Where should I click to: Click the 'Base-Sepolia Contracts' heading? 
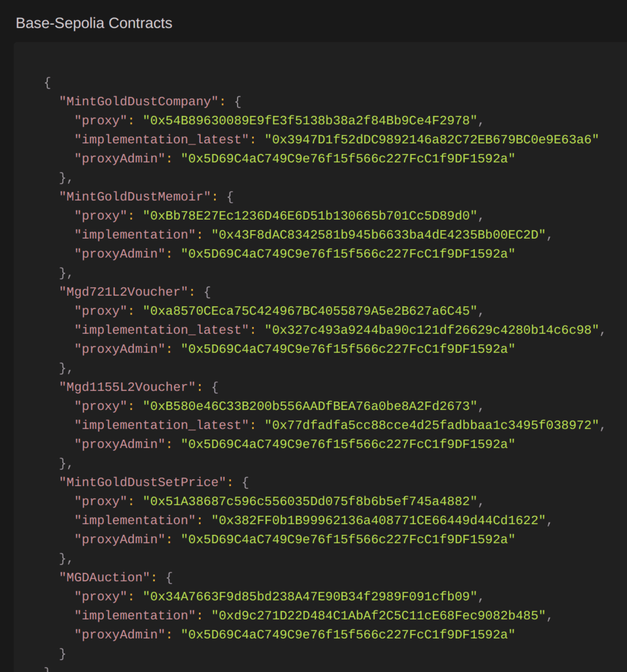pyautogui.click(x=94, y=23)
